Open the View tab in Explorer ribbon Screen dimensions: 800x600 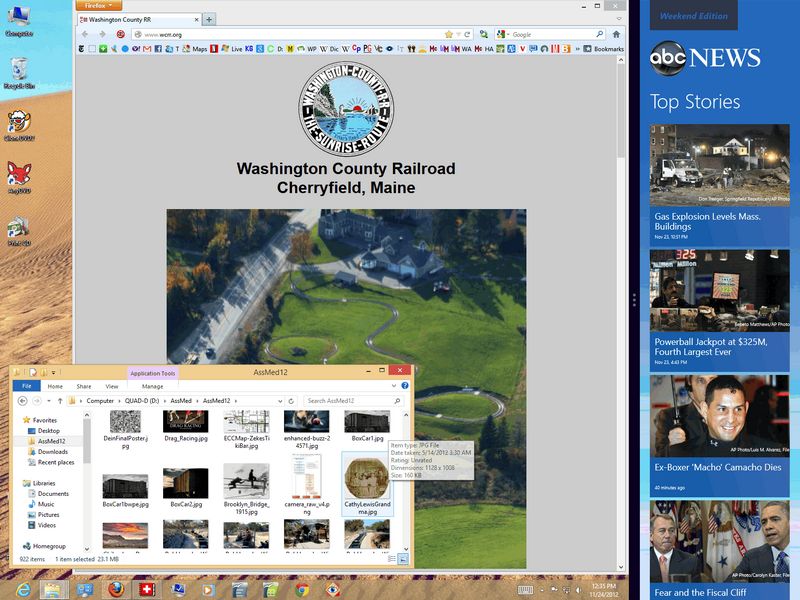coord(112,386)
